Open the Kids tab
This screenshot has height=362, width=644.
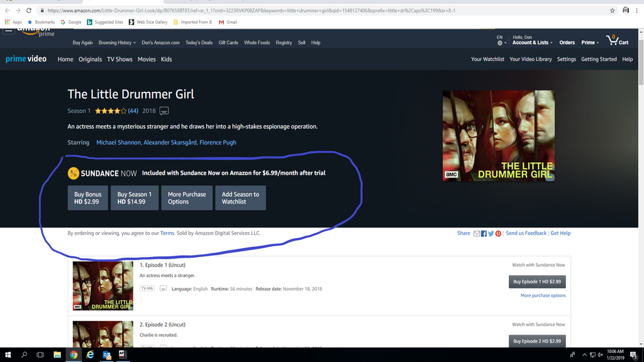[166, 60]
